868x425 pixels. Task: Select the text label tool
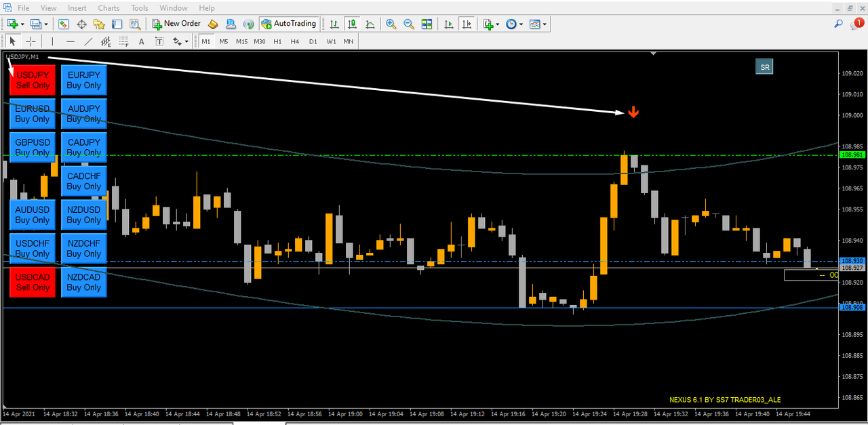(x=159, y=41)
